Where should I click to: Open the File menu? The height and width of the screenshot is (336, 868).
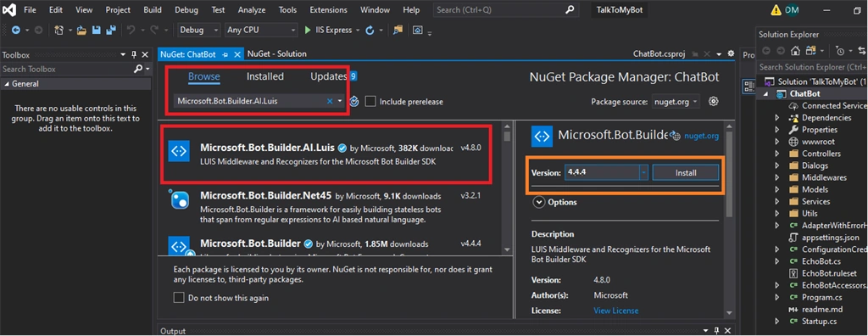tap(30, 10)
